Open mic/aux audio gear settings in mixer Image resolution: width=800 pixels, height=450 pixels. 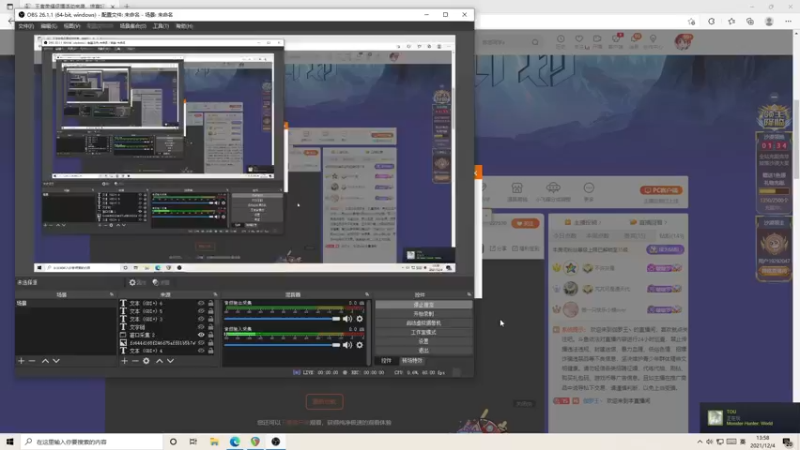tap(360, 345)
